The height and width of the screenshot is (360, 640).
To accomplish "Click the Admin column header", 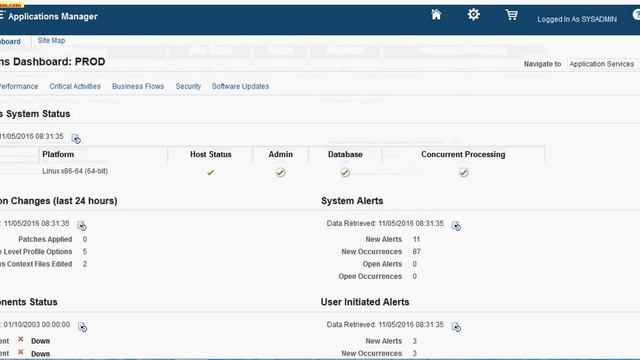I will 280,154.
